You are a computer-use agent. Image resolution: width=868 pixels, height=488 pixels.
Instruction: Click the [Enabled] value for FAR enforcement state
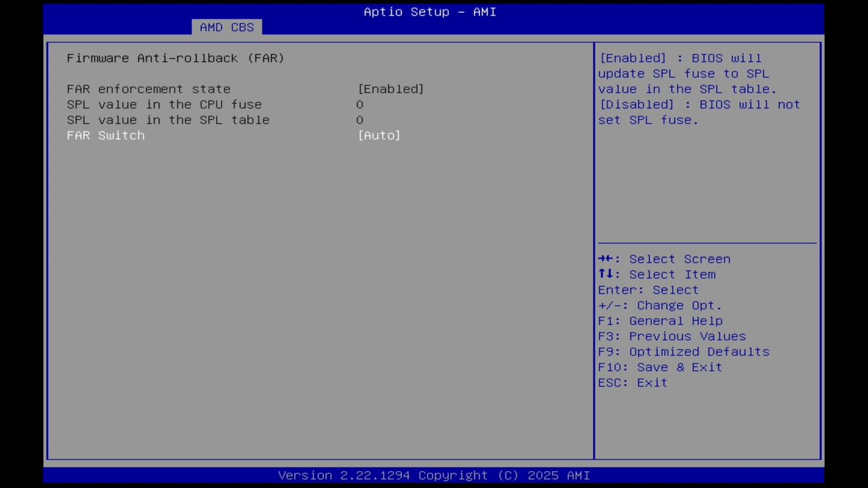(x=391, y=89)
